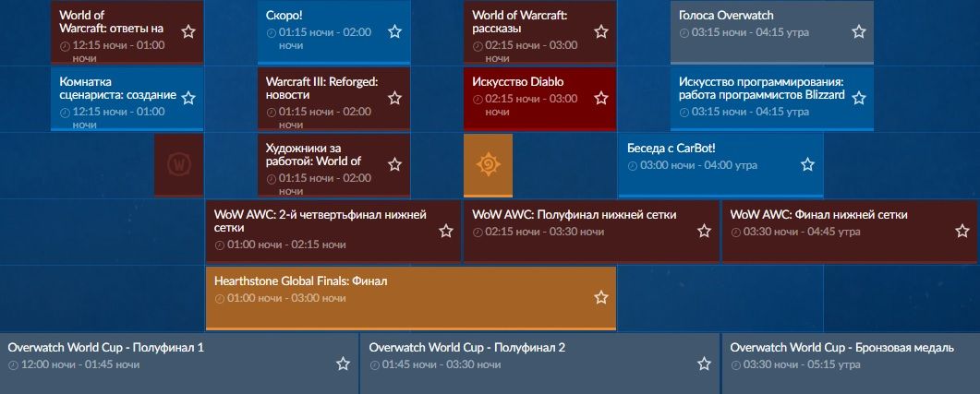
Task: Star 'Художники за работой: World of' session
Action: 394,165
